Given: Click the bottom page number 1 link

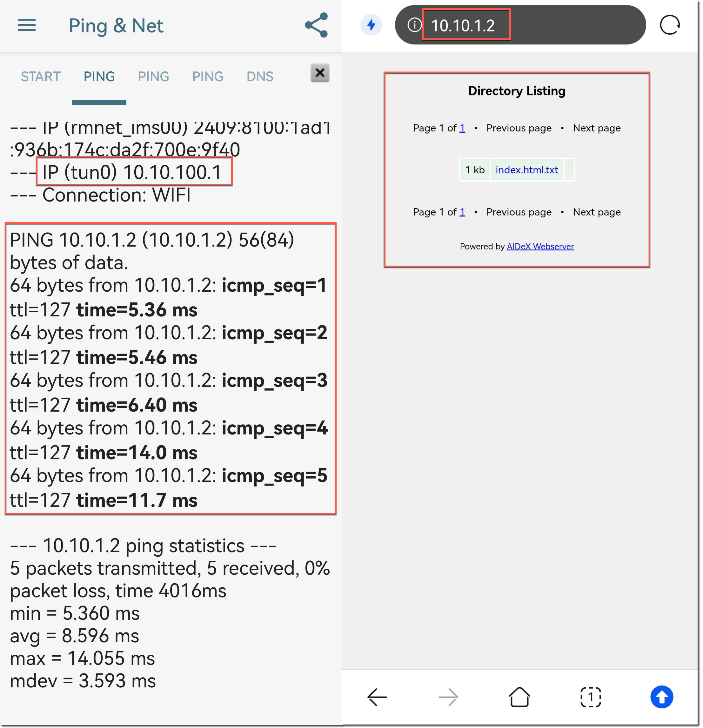Looking at the screenshot, I should (x=462, y=212).
